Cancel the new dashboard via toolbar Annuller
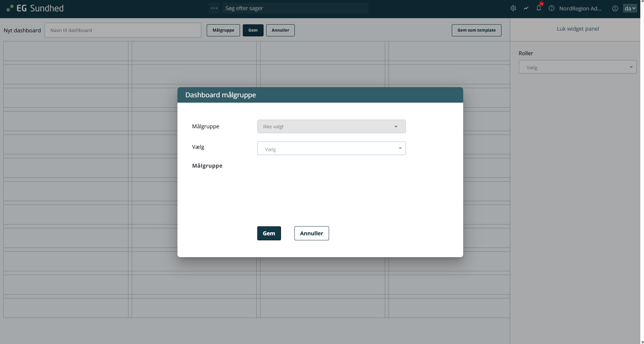 point(280,30)
